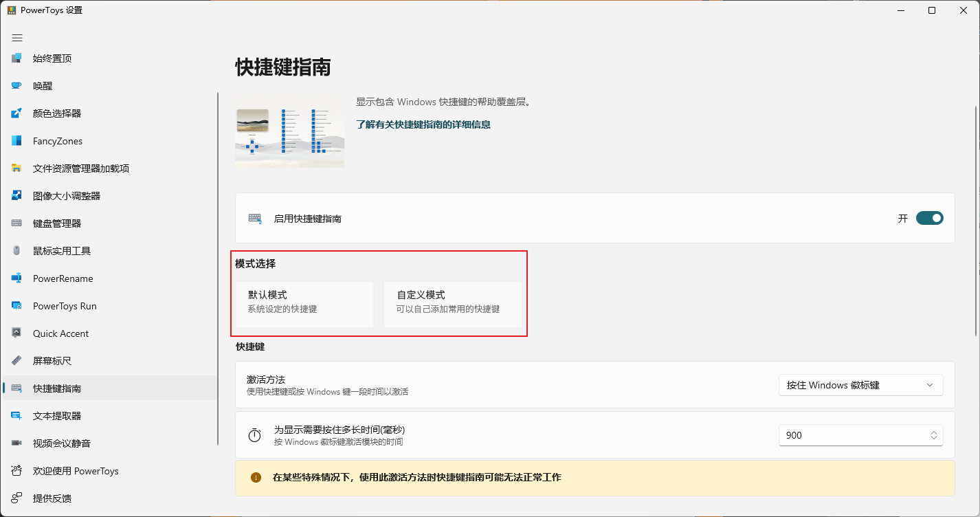Click the Always on Top (始终置顶) sidebar icon
Screen dimensions: 980x517
tap(17, 58)
